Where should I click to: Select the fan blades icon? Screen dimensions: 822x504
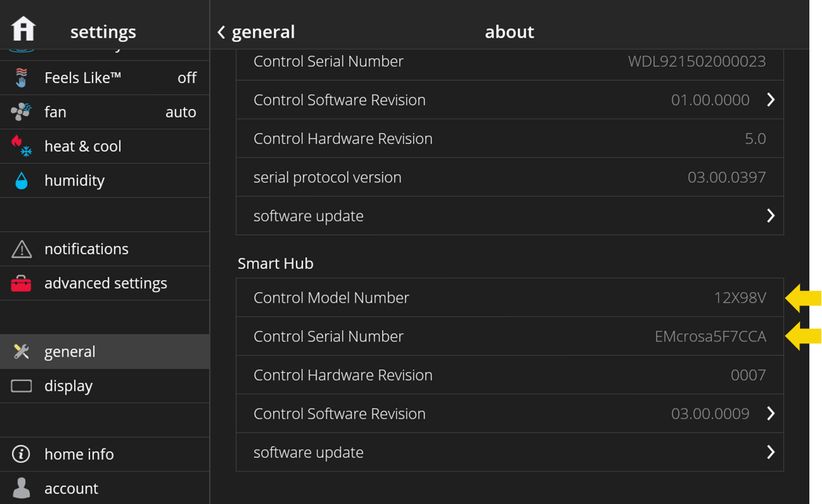pos(21,112)
